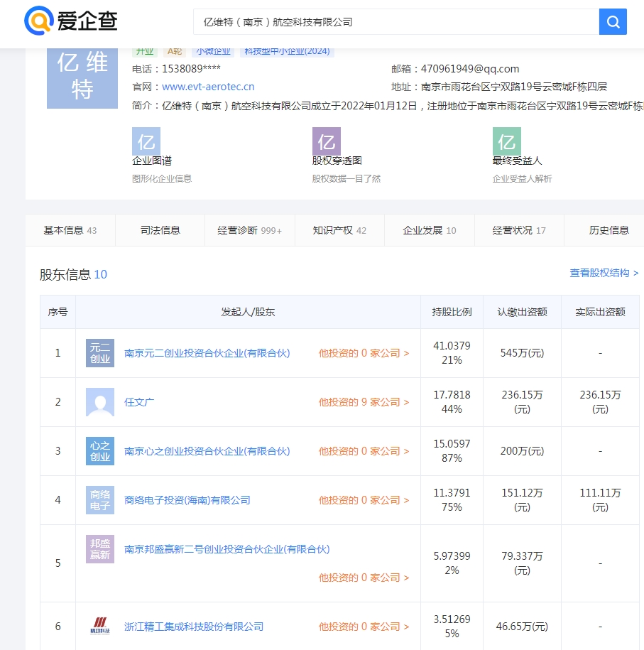Open the 最终受益人 icon
This screenshot has height=650, width=644.
(x=506, y=141)
